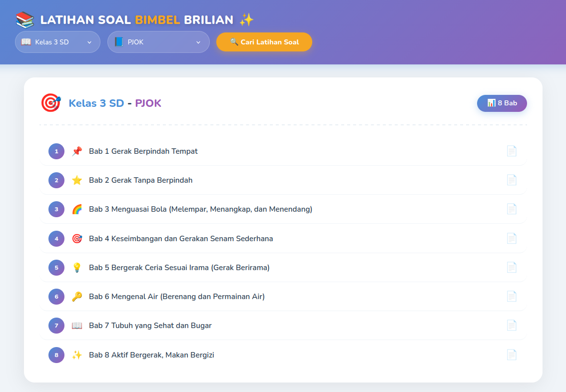Open Bab 1 Gerak Berpindah Tempat
The width and height of the screenshot is (566, 392).
[x=283, y=151]
